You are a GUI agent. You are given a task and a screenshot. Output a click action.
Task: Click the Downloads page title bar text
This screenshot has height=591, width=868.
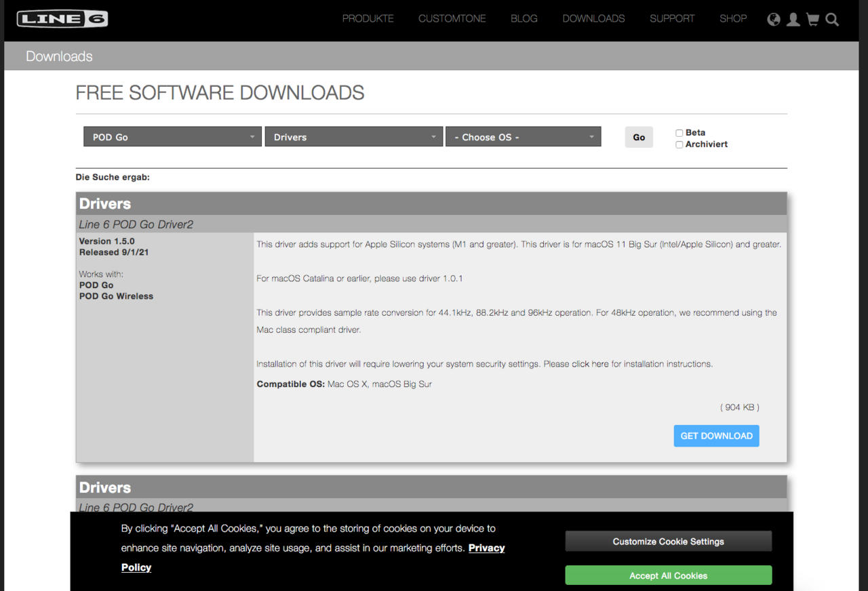coord(59,56)
